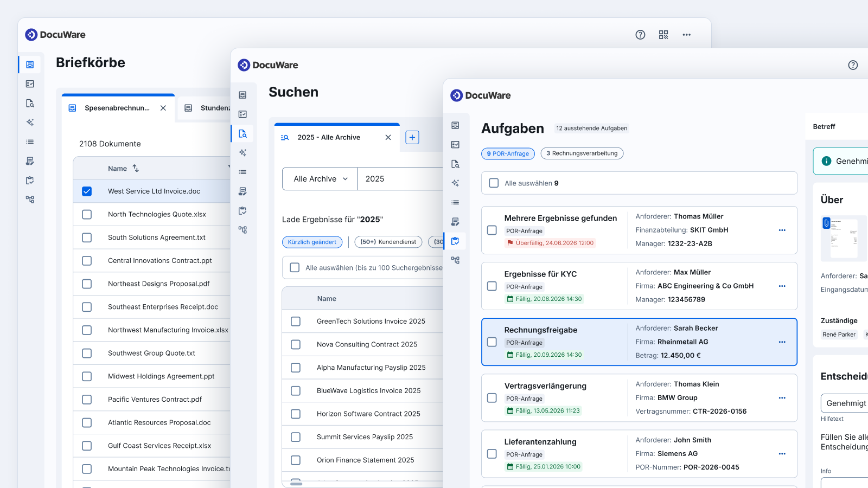
Task: Filter by 9 POR-Anfrage chip
Action: [508, 153]
